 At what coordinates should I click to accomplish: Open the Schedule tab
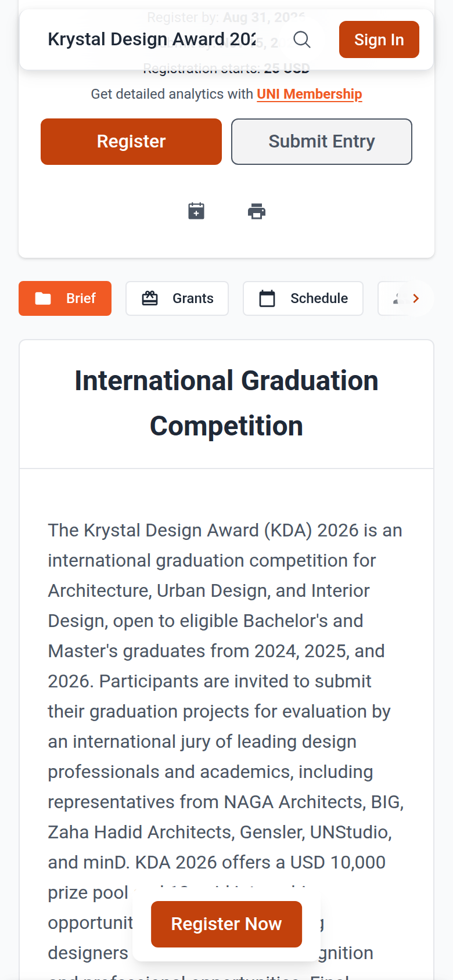point(303,298)
